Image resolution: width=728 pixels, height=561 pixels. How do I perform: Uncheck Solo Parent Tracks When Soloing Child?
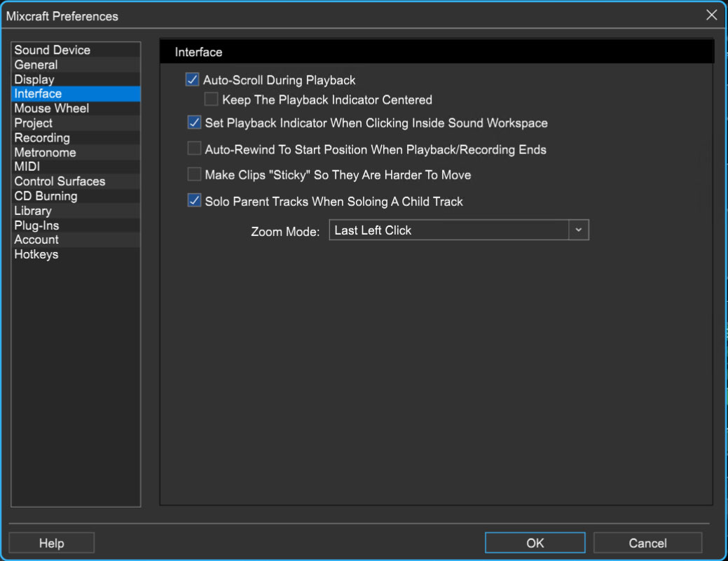click(194, 200)
